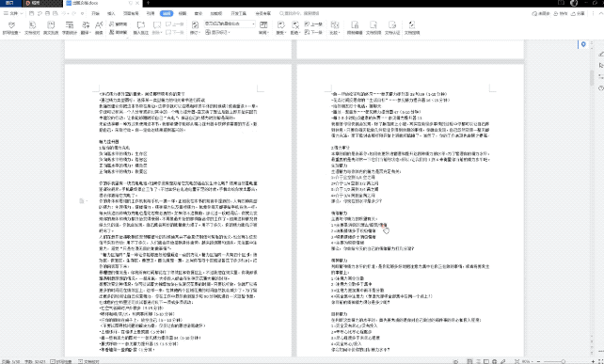Click the location pin icon in right sidebar

[x=583, y=45]
